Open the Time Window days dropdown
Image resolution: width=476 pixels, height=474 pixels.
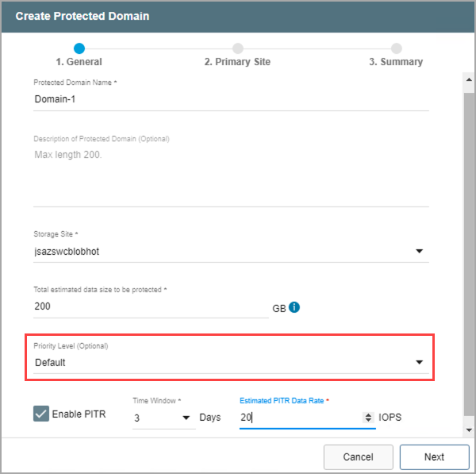[186, 418]
